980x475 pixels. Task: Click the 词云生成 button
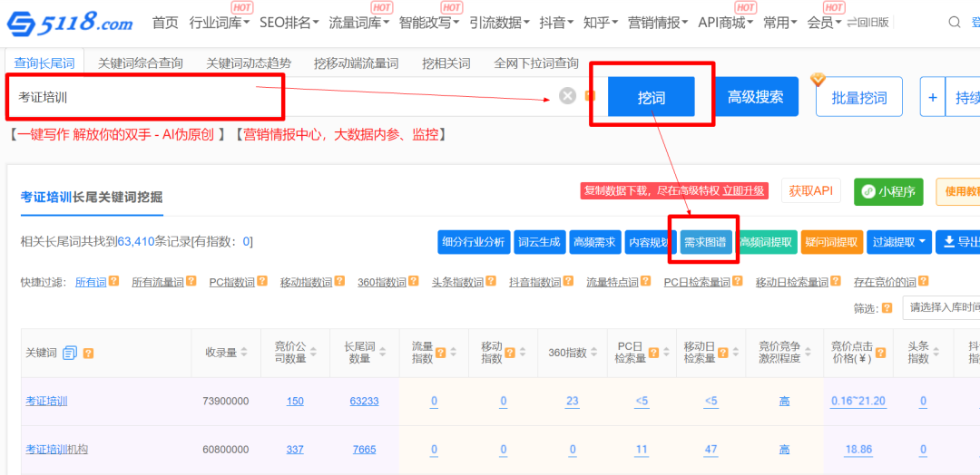click(x=539, y=242)
